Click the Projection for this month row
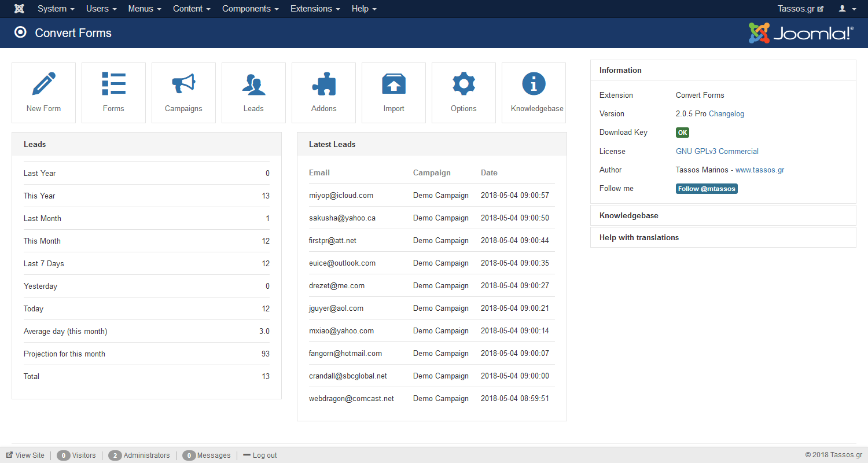Viewport: 868px width, 463px height. [x=146, y=354]
